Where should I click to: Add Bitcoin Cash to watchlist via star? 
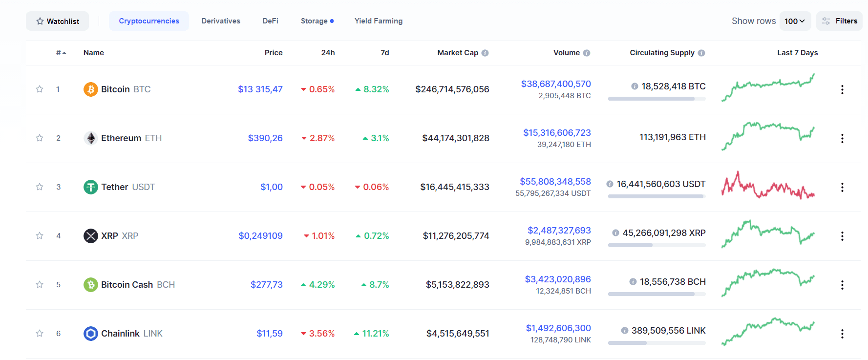click(40, 284)
